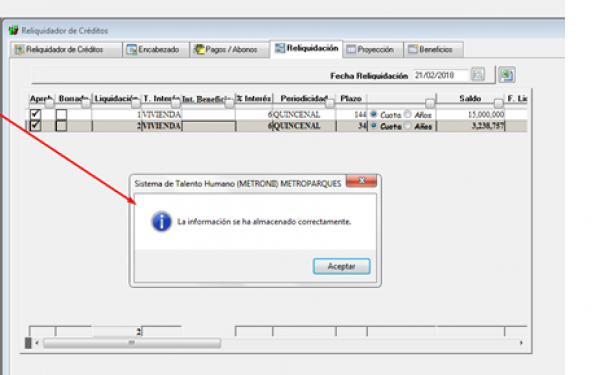The width and height of the screenshot is (600, 375).
Task: Click the calendar icon beside Fecha Reliquidación
Action: [x=478, y=74]
